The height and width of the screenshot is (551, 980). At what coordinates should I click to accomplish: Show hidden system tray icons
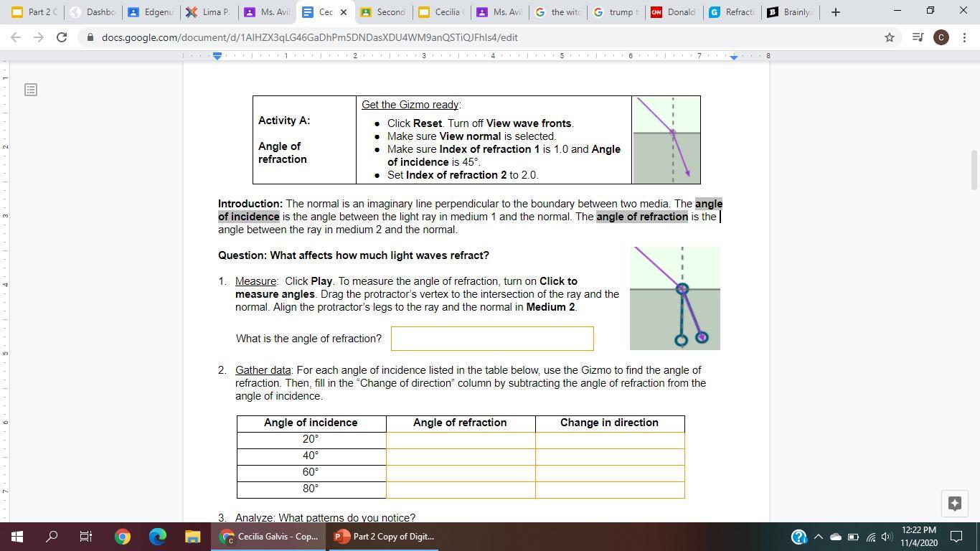click(x=818, y=537)
